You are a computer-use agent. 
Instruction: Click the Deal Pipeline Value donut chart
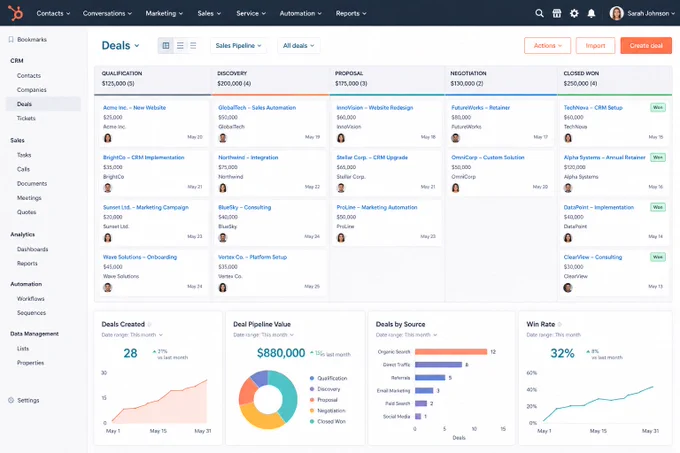tap(268, 399)
